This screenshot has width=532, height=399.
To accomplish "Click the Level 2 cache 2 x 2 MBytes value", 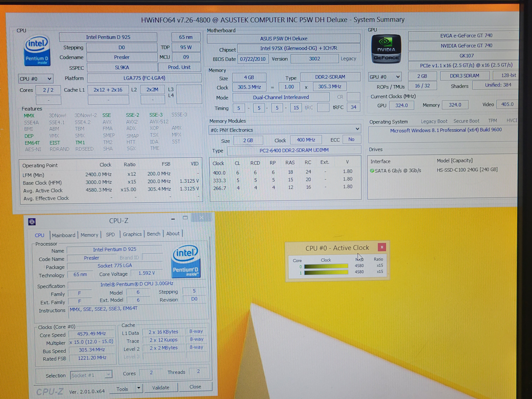I will click(x=164, y=348).
